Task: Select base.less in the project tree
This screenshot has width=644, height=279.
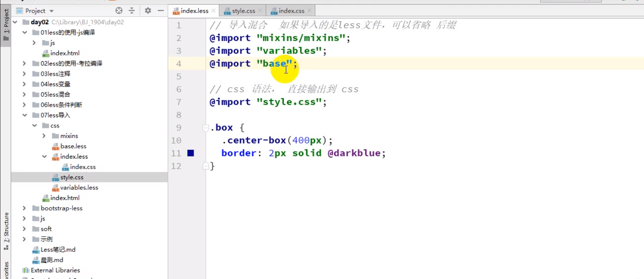Action: click(73, 146)
